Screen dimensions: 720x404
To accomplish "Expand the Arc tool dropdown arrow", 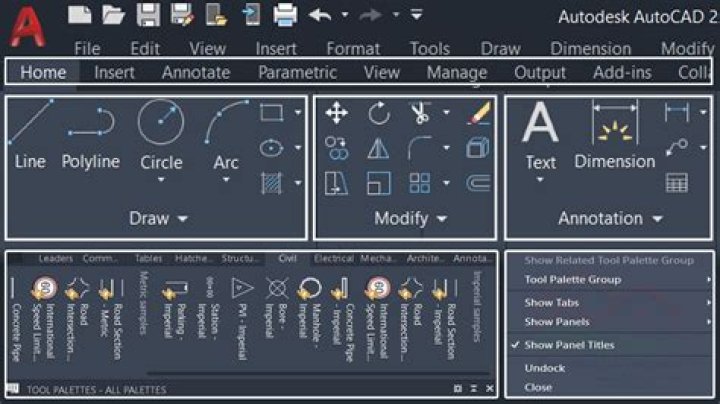I will [226, 180].
